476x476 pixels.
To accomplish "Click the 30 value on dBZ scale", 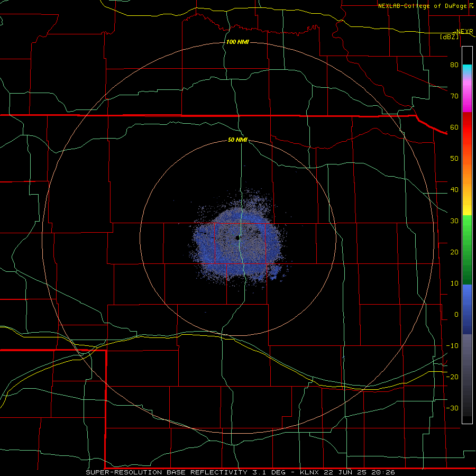I will tap(454, 221).
